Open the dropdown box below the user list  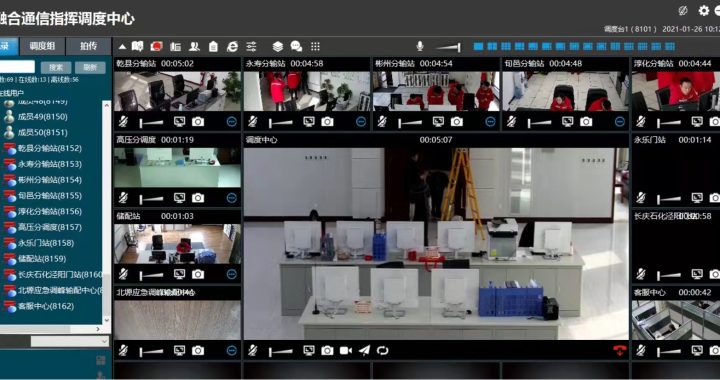[x=70, y=341]
